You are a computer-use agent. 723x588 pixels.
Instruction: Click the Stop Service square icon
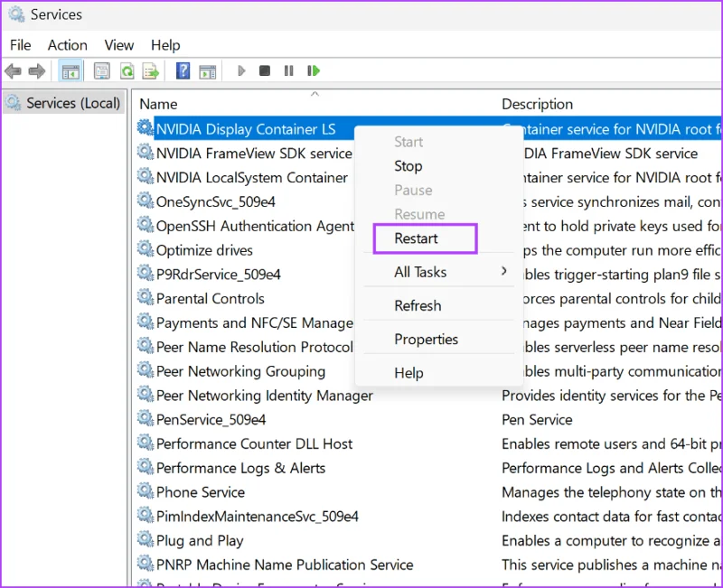[x=265, y=71]
